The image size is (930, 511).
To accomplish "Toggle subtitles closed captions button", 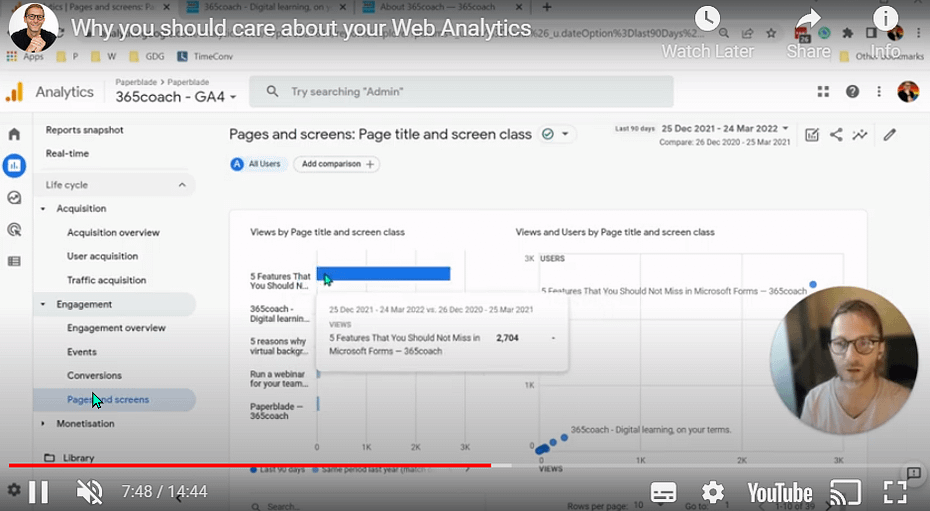I will (663, 492).
